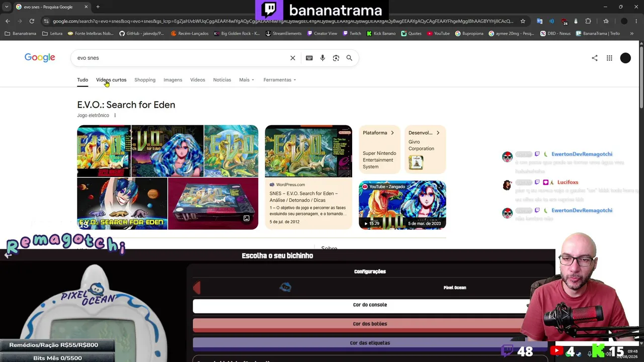The height and width of the screenshot is (362, 644).
Task: Open the Givro Corporation developer logo
Action: pos(416,162)
